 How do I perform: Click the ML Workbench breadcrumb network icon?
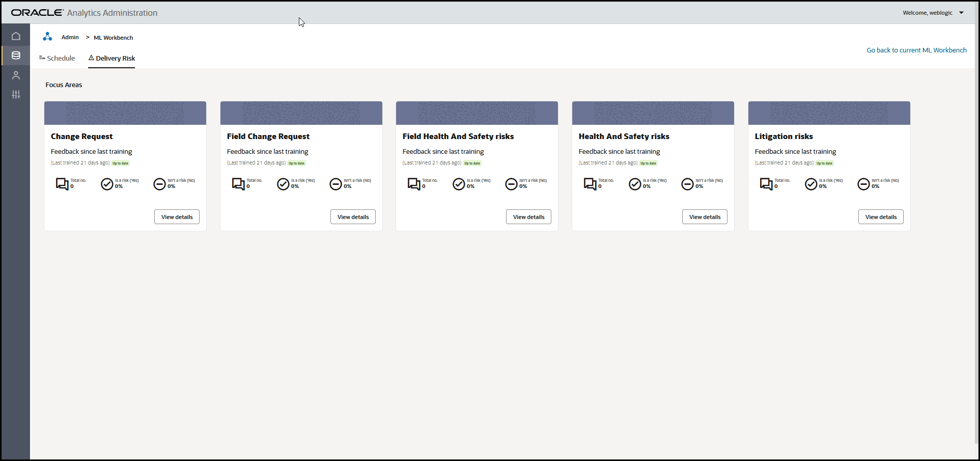click(47, 37)
